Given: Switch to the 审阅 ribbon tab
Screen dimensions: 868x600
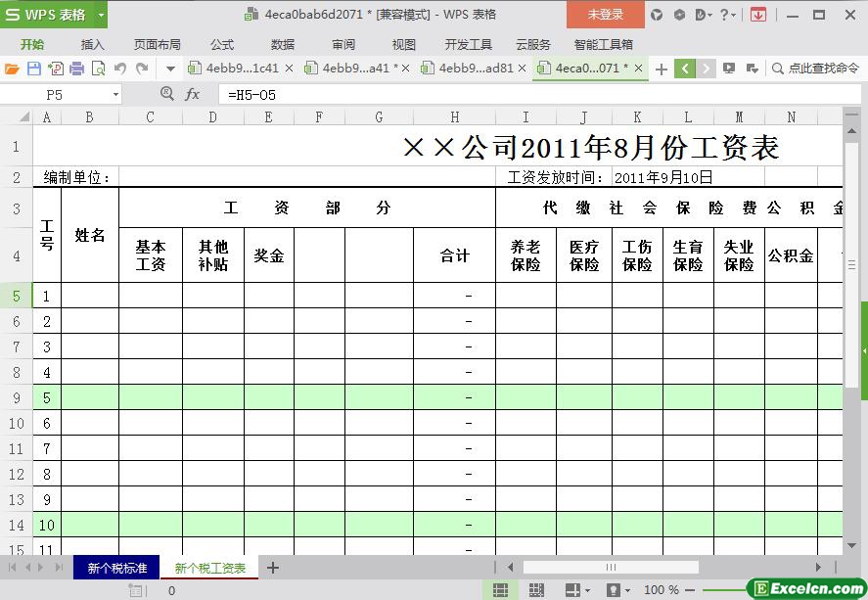Looking at the screenshot, I should coord(343,45).
